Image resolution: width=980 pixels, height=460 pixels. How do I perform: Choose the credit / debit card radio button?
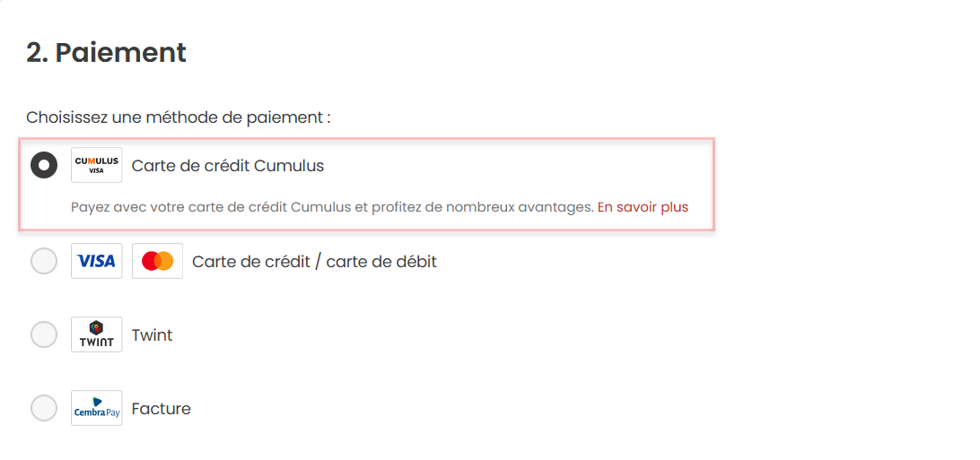point(44,261)
